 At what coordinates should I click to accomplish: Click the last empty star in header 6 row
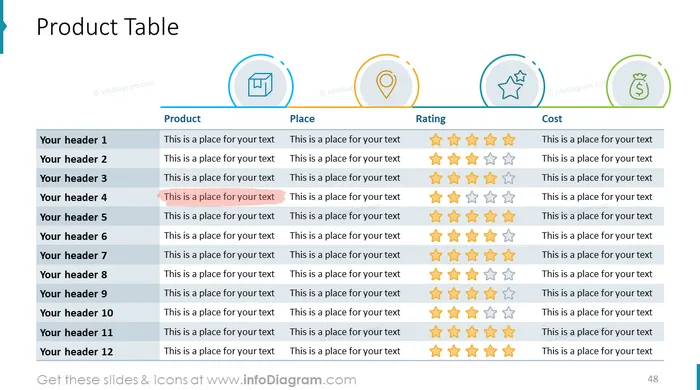pyautogui.click(x=508, y=236)
